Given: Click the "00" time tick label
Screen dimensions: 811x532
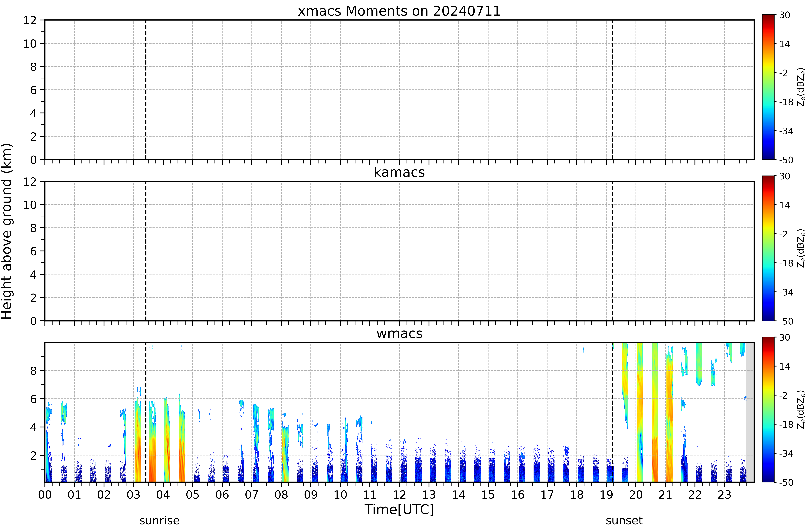Looking at the screenshot, I should click(x=45, y=494).
